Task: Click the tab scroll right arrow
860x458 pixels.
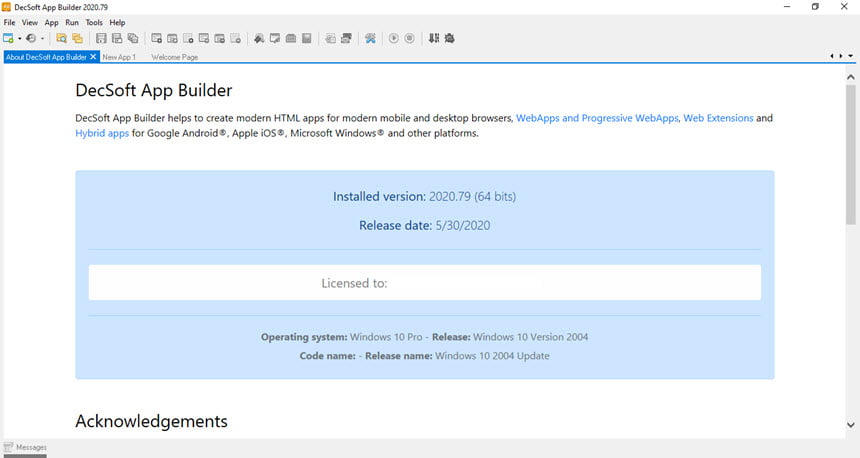Action: point(841,56)
